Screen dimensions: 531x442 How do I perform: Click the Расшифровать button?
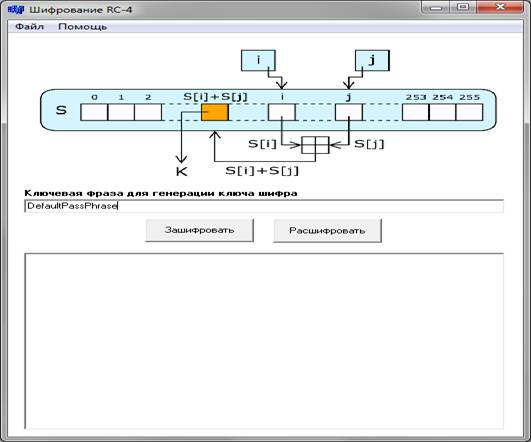[x=327, y=231]
